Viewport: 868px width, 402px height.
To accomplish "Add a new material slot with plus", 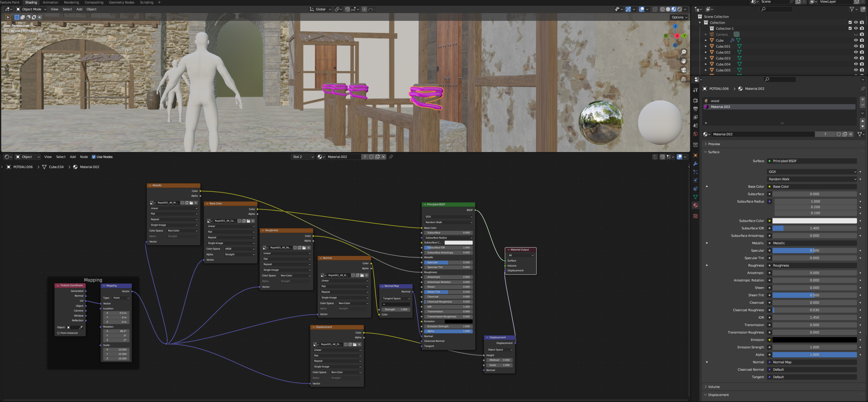I will pyautogui.click(x=862, y=100).
